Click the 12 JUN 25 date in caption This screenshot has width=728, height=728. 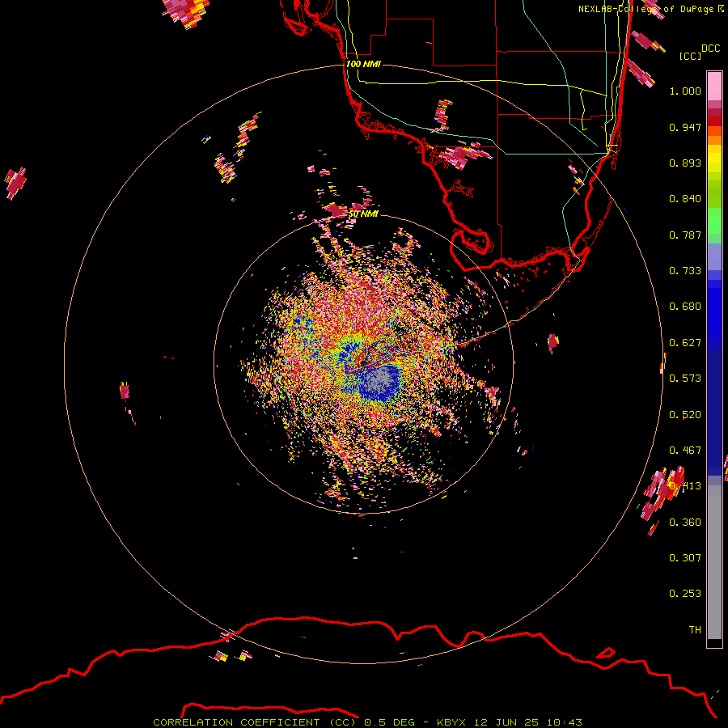506,722
